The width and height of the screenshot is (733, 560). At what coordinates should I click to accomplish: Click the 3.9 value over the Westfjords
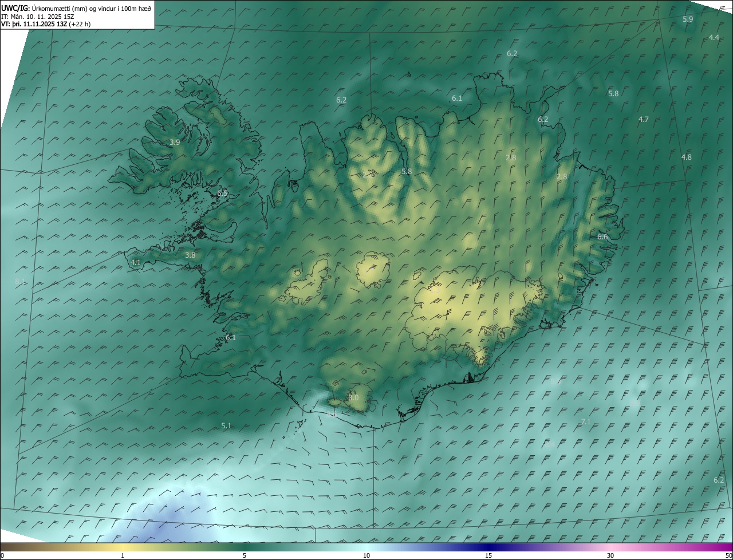(x=175, y=142)
